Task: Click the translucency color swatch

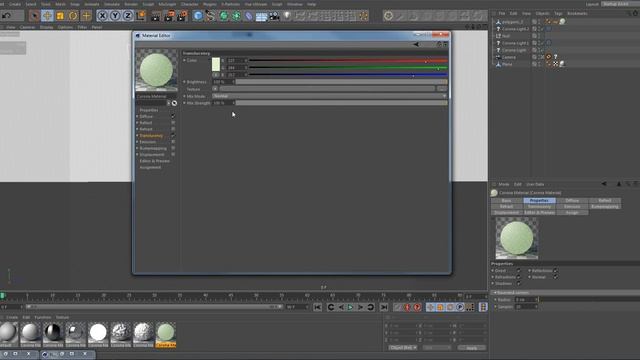Action: point(216,64)
